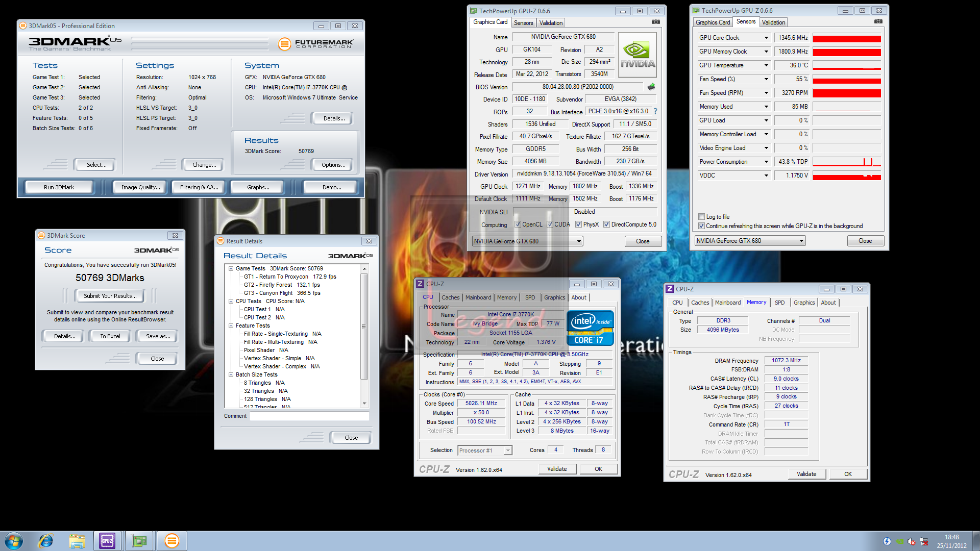Click the To Excel button
980x551 pixels.
(110, 336)
